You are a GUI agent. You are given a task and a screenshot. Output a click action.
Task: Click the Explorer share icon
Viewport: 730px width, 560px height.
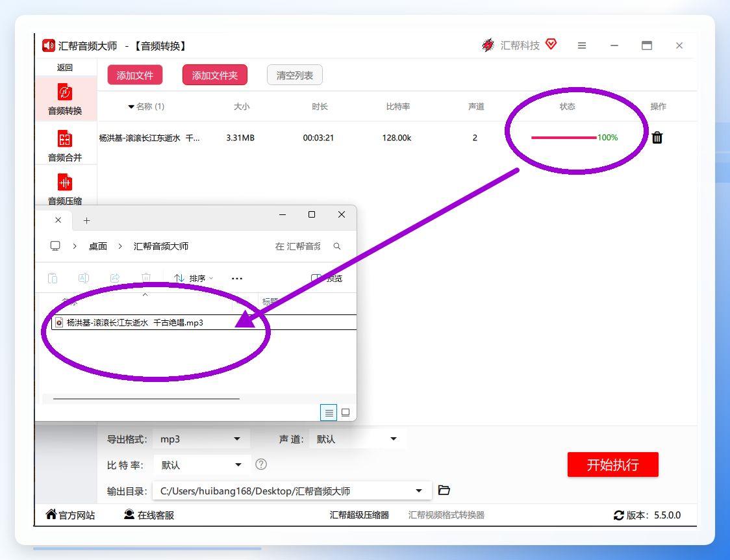point(115,278)
